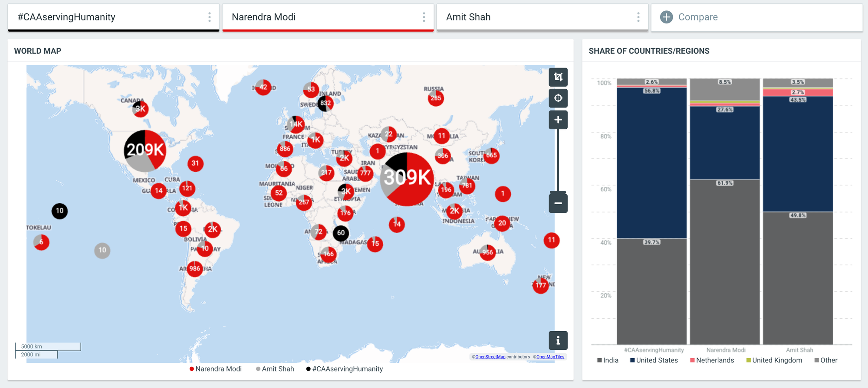The width and height of the screenshot is (868, 388).
Task: Click the 8.5% Other segment for Narendra Modi
Action: click(x=725, y=89)
